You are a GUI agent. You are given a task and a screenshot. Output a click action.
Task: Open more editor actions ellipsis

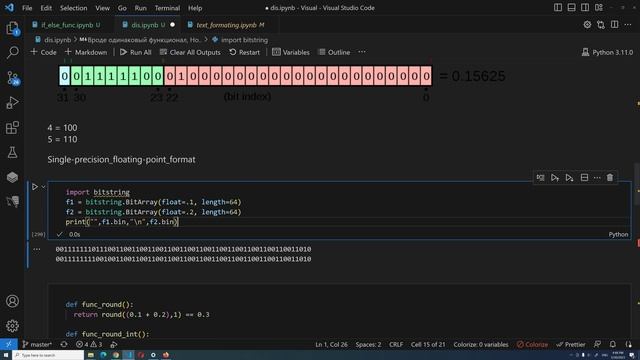point(628,25)
